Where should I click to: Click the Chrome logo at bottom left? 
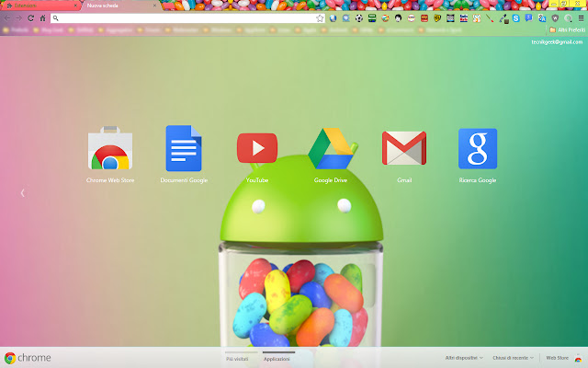[x=28, y=358]
